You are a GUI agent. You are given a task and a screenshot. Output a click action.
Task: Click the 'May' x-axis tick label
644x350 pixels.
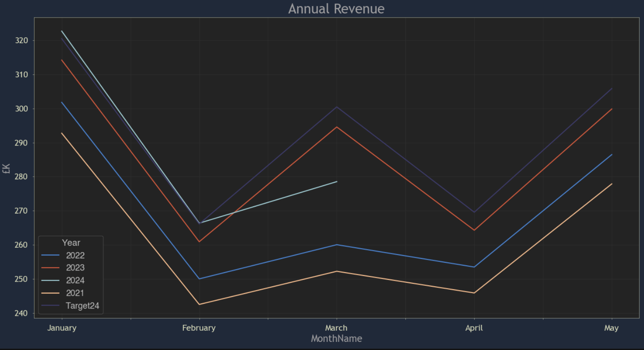[x=612, y=328]
